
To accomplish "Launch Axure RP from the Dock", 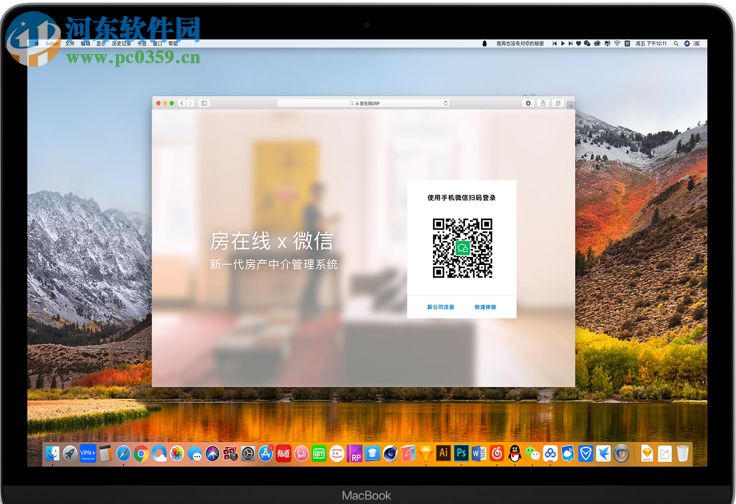I will click(x=355, y=454).
